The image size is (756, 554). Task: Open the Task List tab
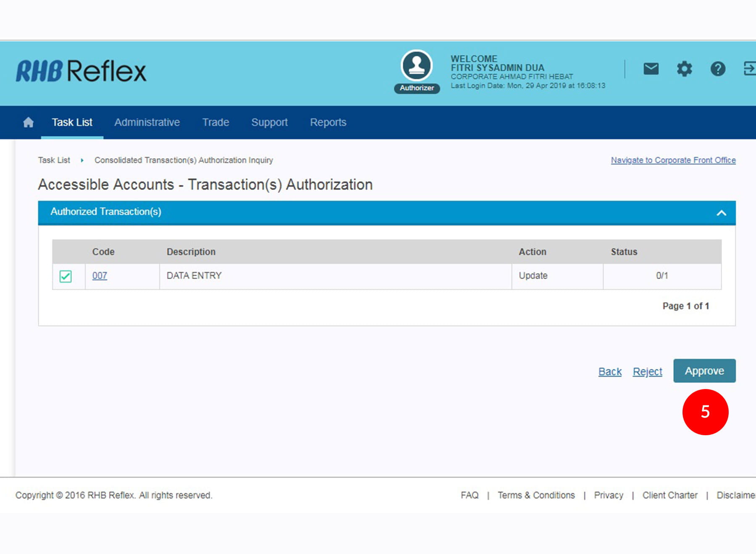click(x=72, y=123)
